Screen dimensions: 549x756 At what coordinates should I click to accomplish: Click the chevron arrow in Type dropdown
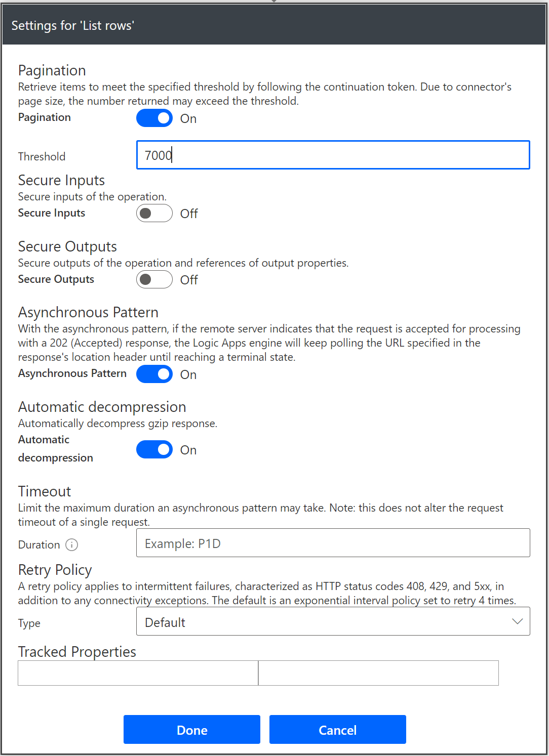517,621
